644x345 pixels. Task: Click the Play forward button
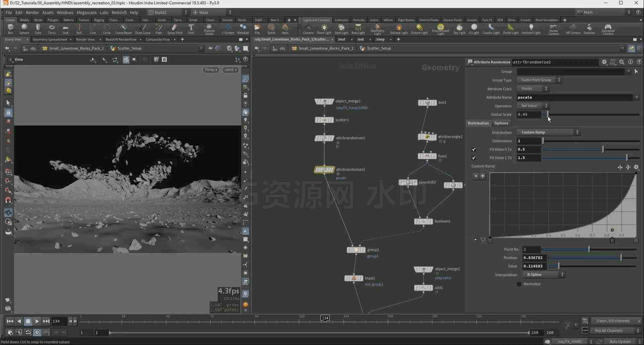37,321
